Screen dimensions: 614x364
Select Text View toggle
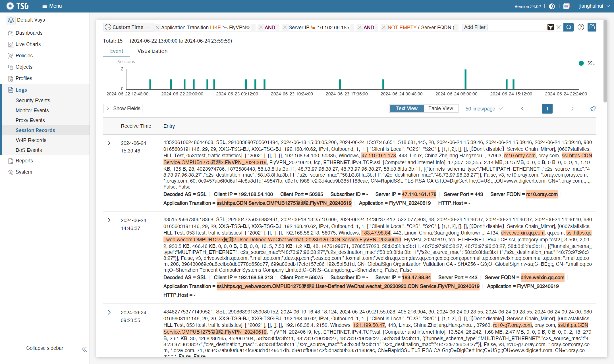[x=406, y=108]
